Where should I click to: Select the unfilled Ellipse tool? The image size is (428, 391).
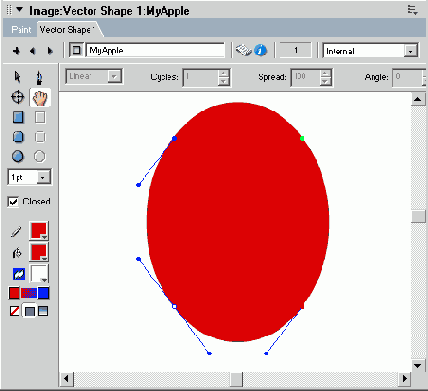point(40,156)
